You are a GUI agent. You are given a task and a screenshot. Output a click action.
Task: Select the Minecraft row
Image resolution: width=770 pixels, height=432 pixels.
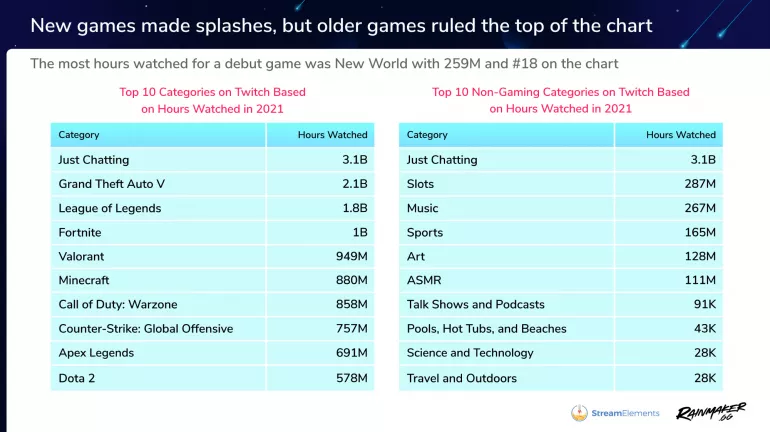click(x=212, y=280)
